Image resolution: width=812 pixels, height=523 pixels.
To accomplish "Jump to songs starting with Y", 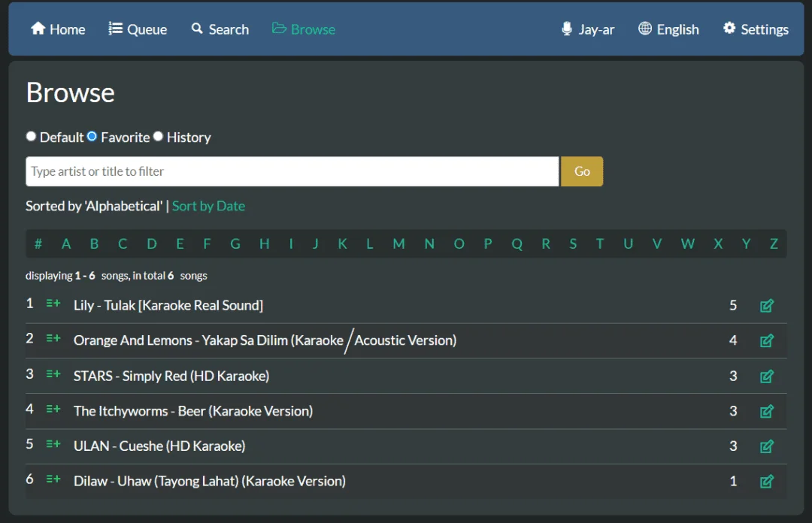I will 747,243.
